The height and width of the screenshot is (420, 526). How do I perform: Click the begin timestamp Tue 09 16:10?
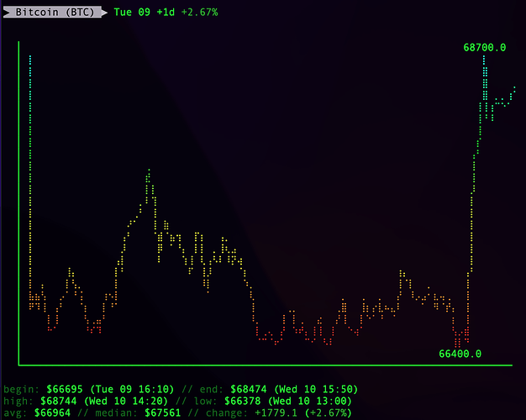(122, 390)
